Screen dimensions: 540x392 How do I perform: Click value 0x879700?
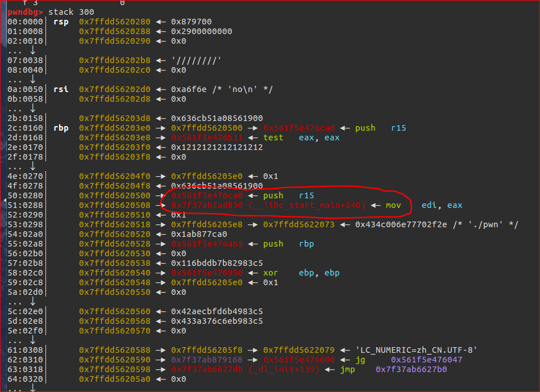tap(192, 22)
